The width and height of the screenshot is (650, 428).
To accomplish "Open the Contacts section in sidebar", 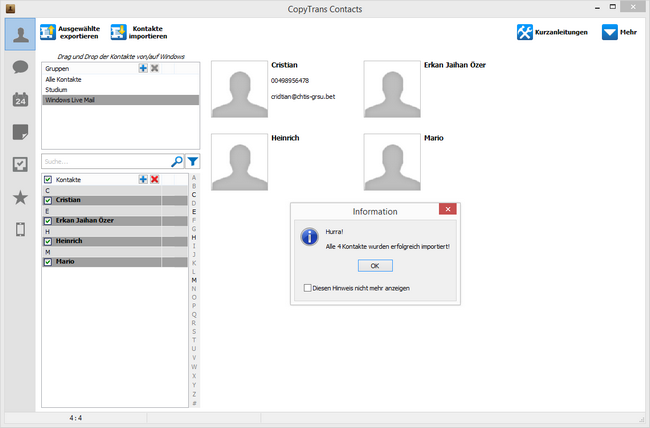I will 20,34.
